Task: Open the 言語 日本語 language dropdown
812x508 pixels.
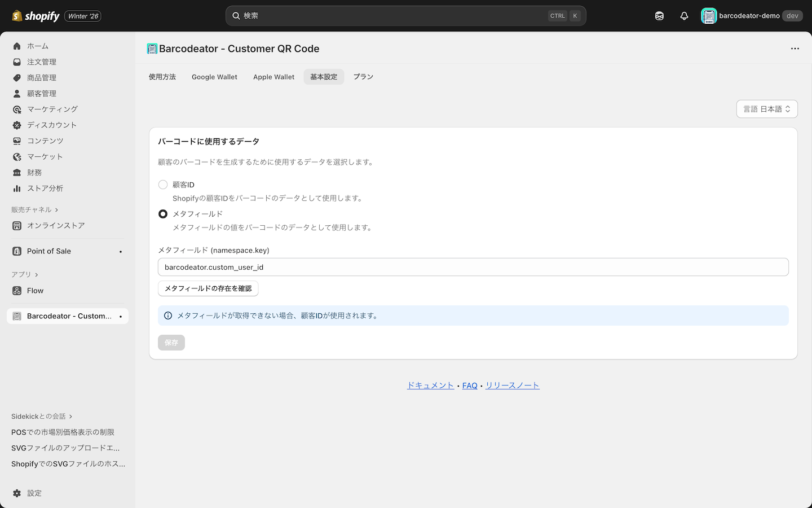Action: point(767,108)
